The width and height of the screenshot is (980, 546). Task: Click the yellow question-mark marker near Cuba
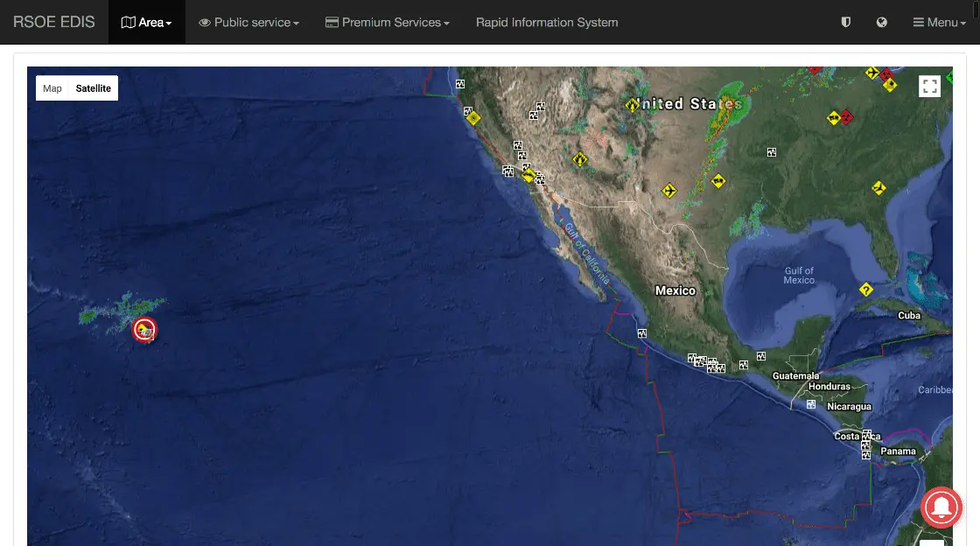click(865, 290)
